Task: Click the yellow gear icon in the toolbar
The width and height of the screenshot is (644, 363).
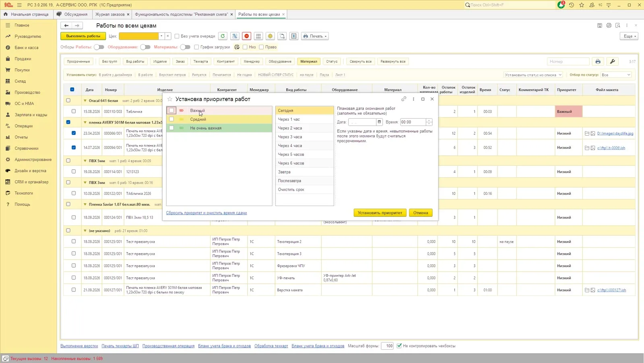Action: pyautogui.click(x=270, y=36)
